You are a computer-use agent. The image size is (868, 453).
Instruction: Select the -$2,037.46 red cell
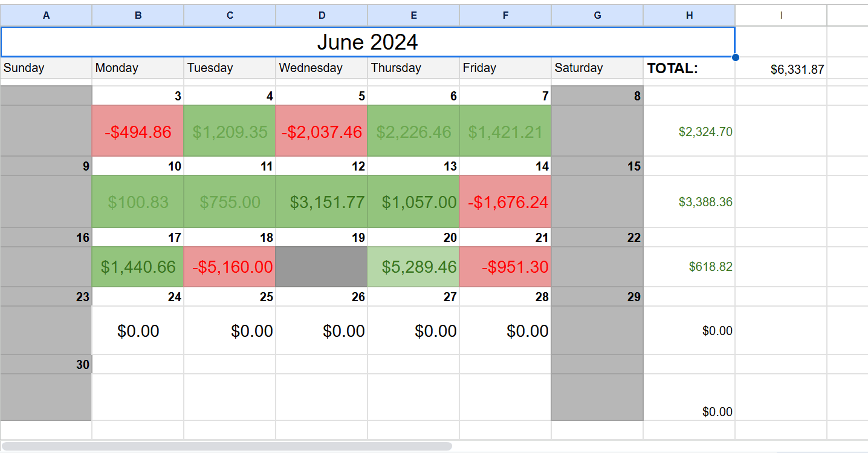[x=322, y=131]
